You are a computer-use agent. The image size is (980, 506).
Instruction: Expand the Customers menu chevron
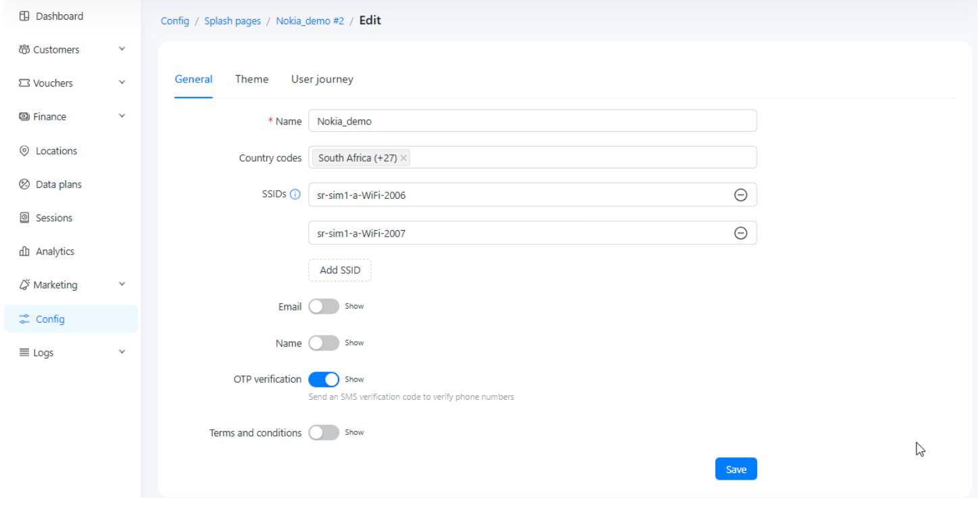point(122,49)
